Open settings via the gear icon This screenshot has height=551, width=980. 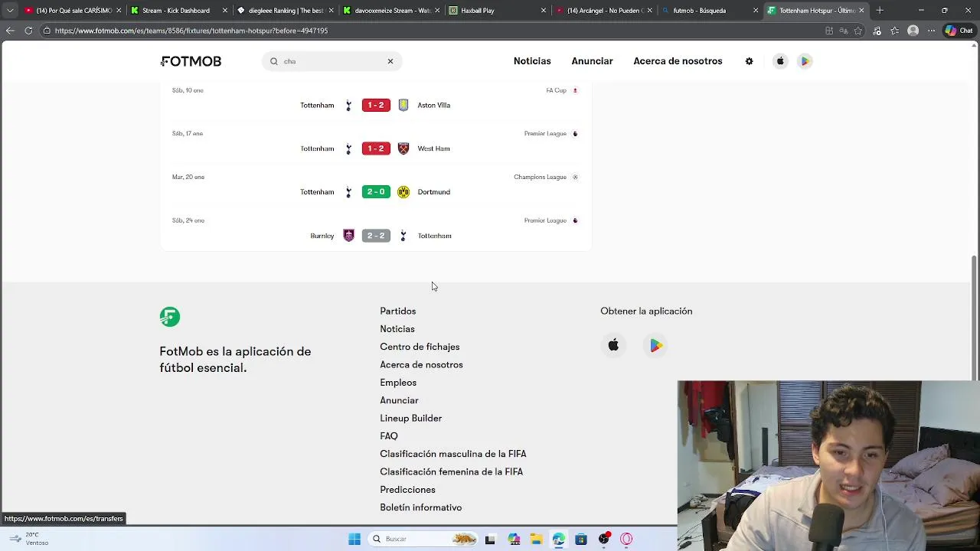click(x=749, y=61)
